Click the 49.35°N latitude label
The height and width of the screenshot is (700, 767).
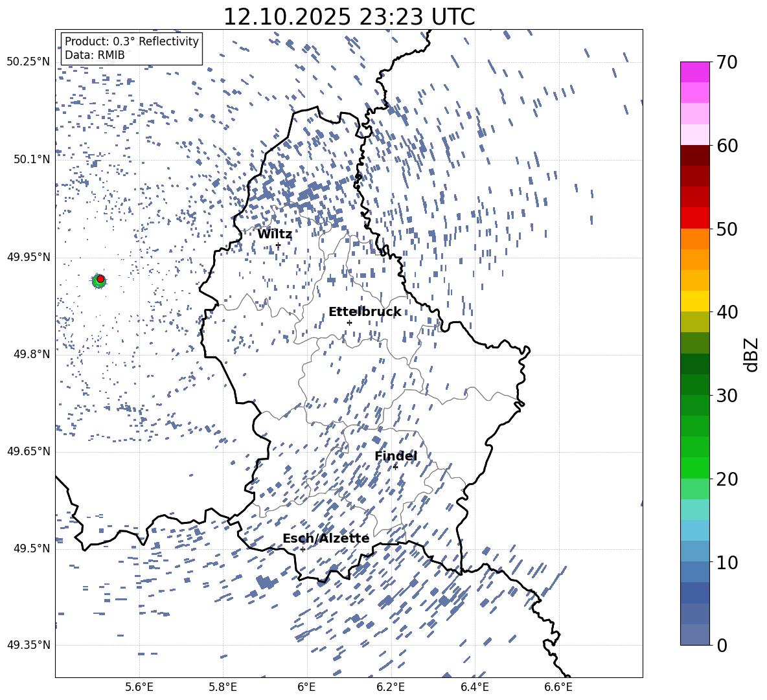click(29, 645)
